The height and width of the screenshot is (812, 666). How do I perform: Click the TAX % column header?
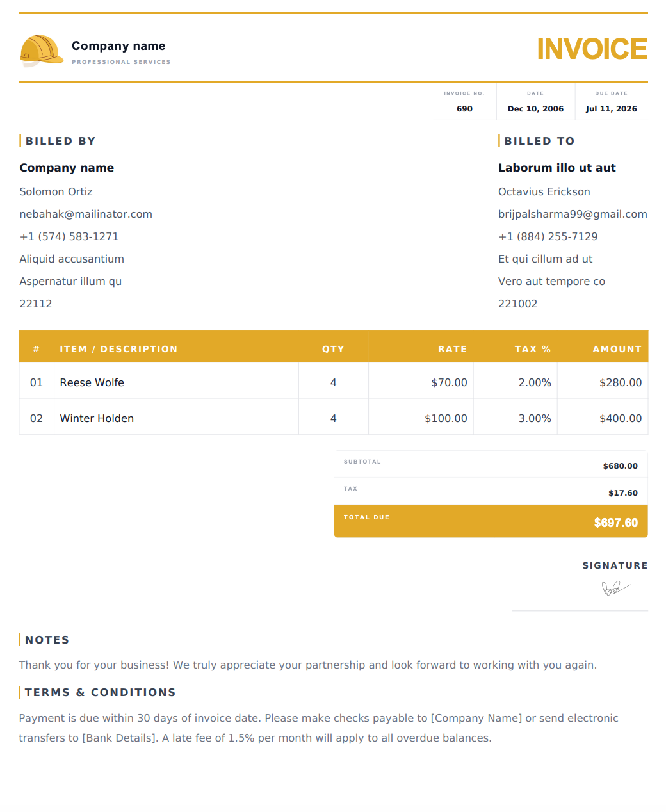(532, 349)
